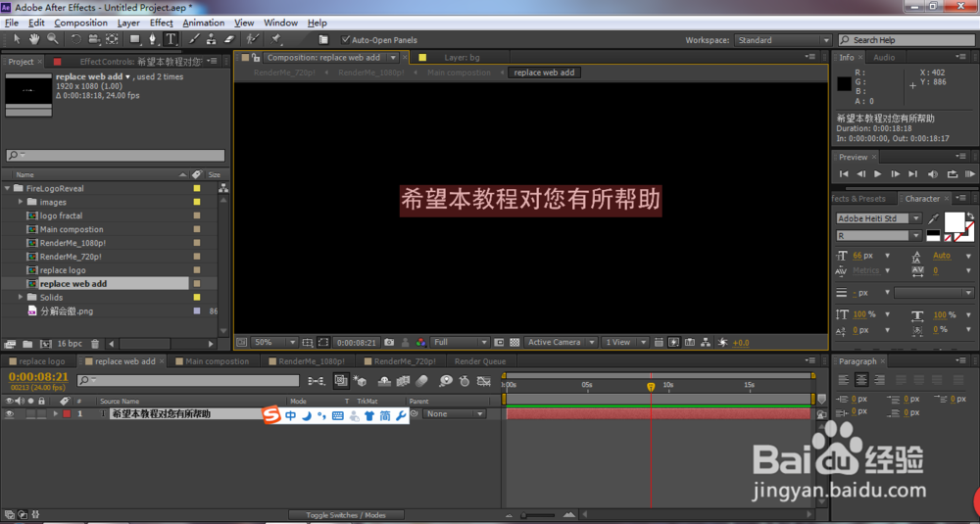Screen dimensions: 980x524
Task: Select the Horizontal Type tool
Action: [171, 39]
